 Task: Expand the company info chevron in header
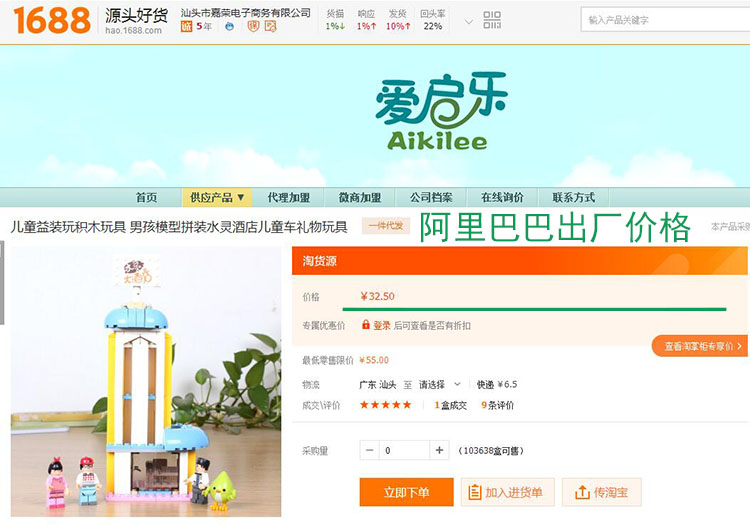point(469,22)
